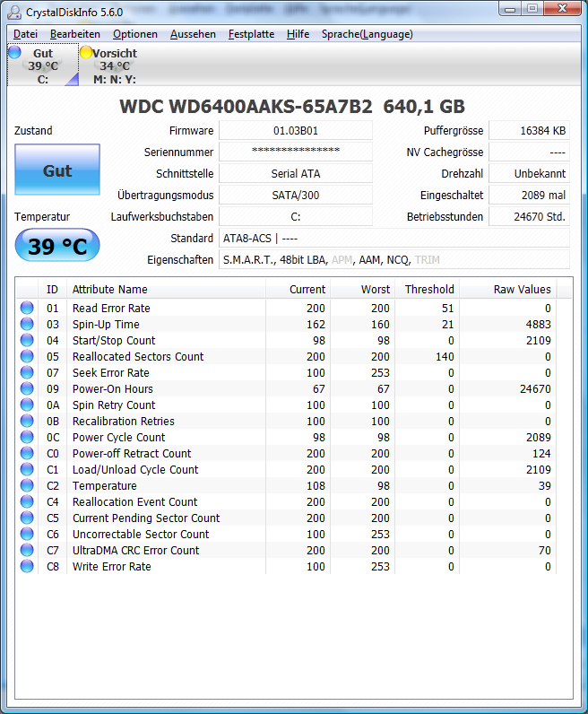Click the status orb for Spin Retry Count
Viewport: 588px width, 714px height.
coord(27,405)
